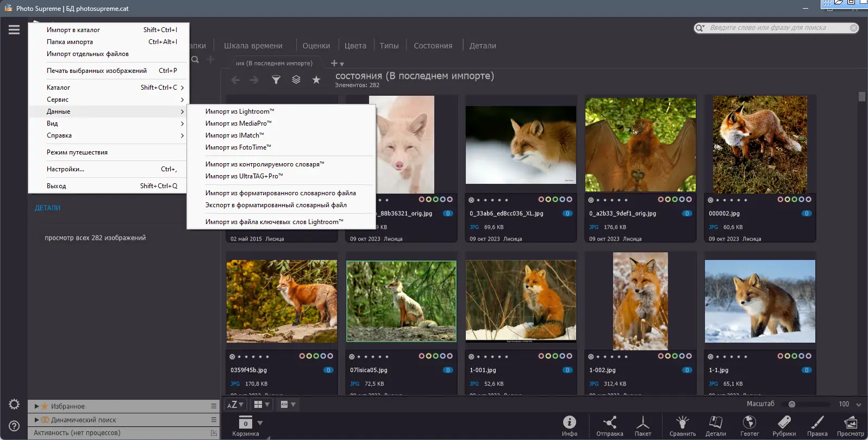
Task: Clear rating on 0_33ab6_ed8cc036_XL.jpg
Action: [471, 200]
